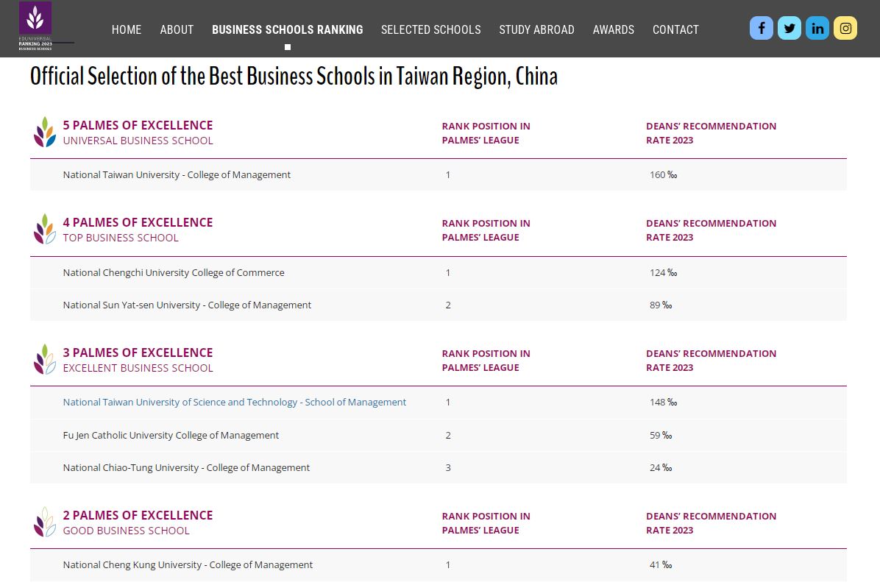Click National Sun Yat-sen University row name
This screenshot has width=880, height=588.
point(187,305)
